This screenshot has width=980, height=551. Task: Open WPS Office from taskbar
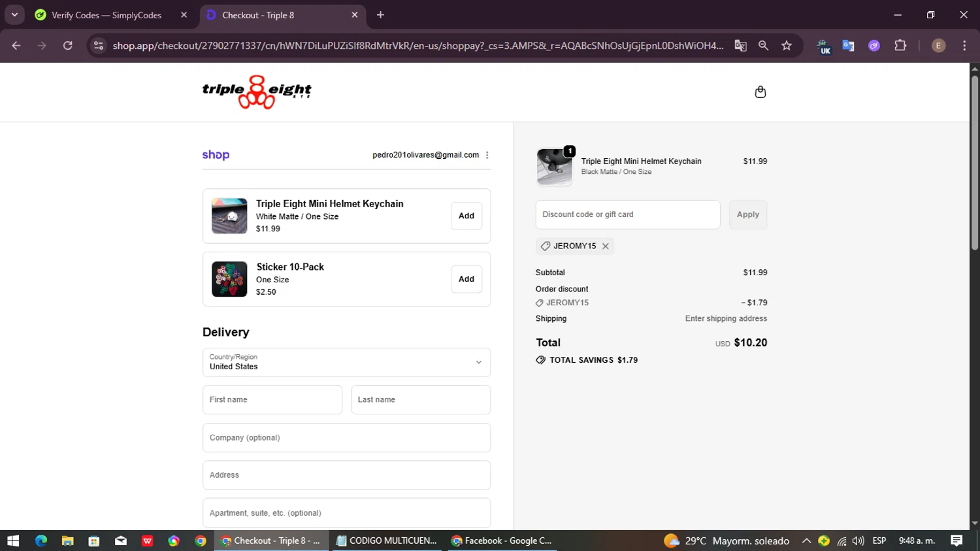[148, 541]
